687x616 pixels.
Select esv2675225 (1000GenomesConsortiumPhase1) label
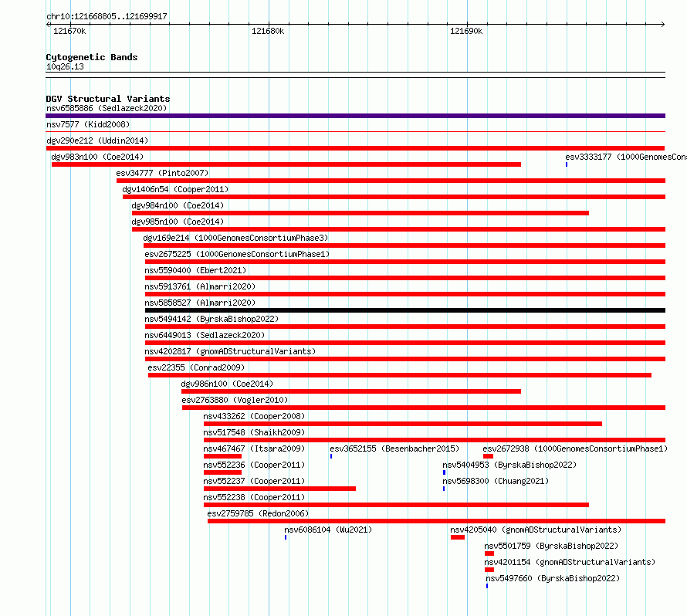pyautogui.click(x=237, y=254)
